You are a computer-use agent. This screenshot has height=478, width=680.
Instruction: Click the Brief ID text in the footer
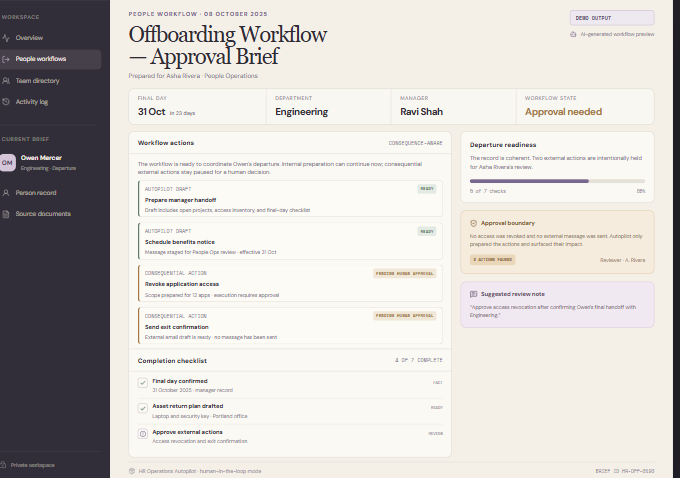(624, 471)
